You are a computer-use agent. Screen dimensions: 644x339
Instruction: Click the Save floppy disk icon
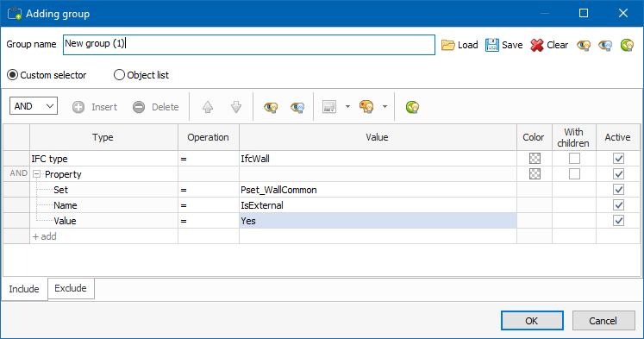click(491, 45)
